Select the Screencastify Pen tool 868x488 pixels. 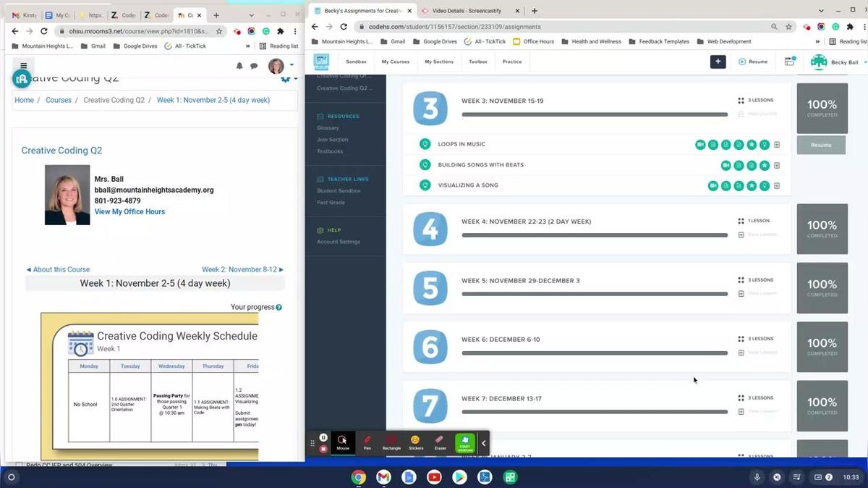point(367,442)
